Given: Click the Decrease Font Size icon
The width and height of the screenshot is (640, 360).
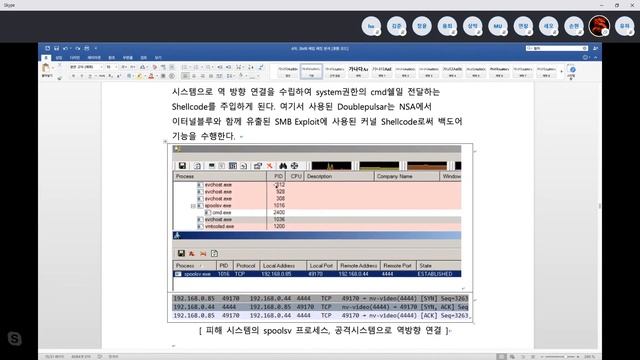Looking at the screenshot, I should (x=133, y=67).
